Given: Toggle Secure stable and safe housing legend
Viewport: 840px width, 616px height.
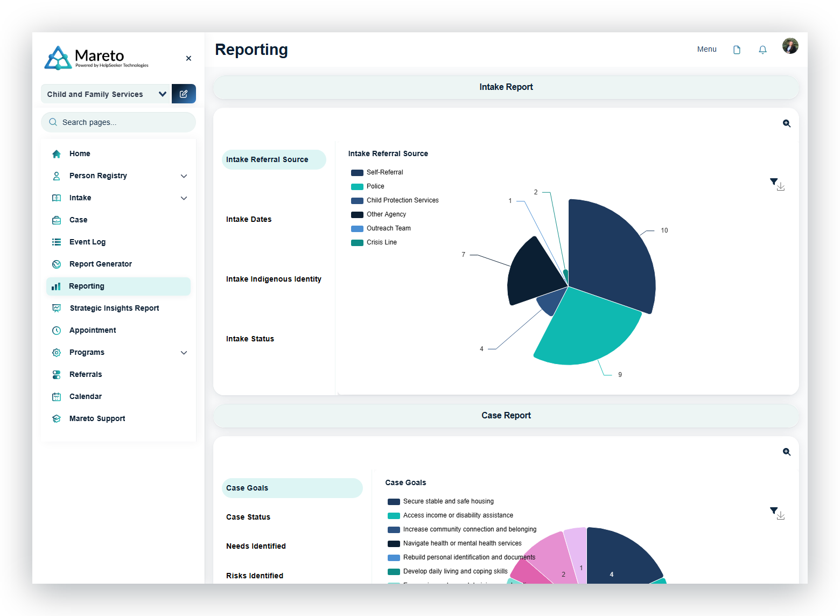Looking at the screenshot, I should tap(440, 501).
